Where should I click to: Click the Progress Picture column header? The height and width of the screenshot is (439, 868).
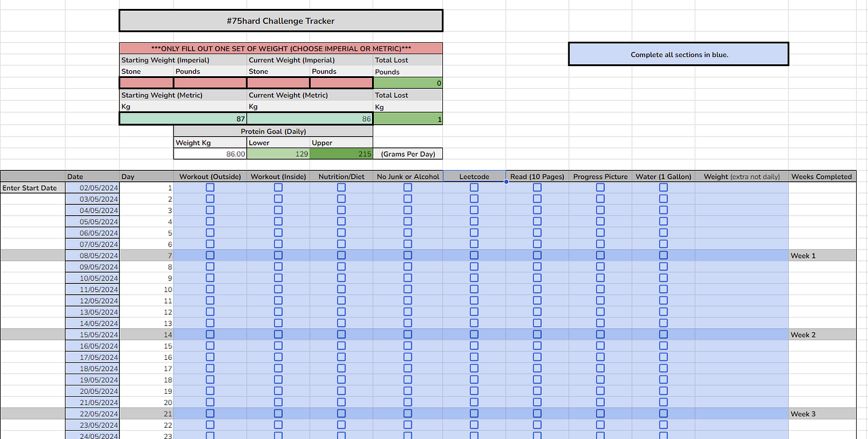click(x=600, y=176)
